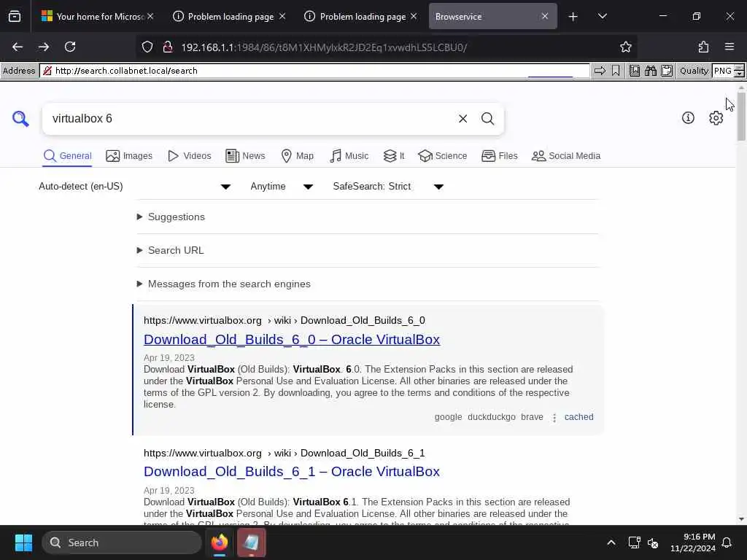747x560 pixels.
Task: Click the blue SearXNG magnifier logo
Action: (20, 119)
